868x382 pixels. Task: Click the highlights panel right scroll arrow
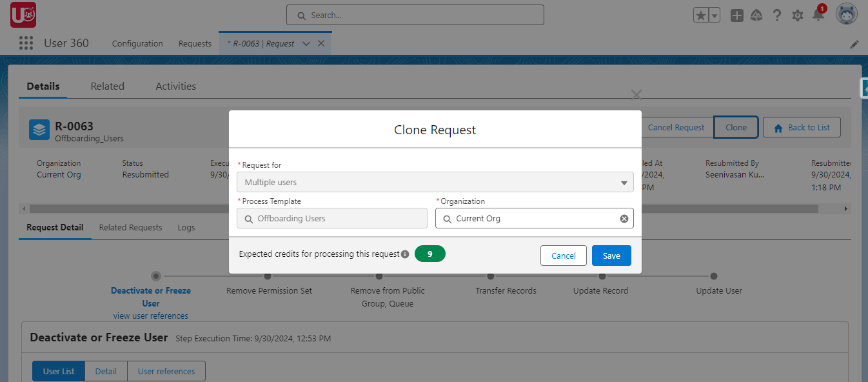(x=846, y=209)
